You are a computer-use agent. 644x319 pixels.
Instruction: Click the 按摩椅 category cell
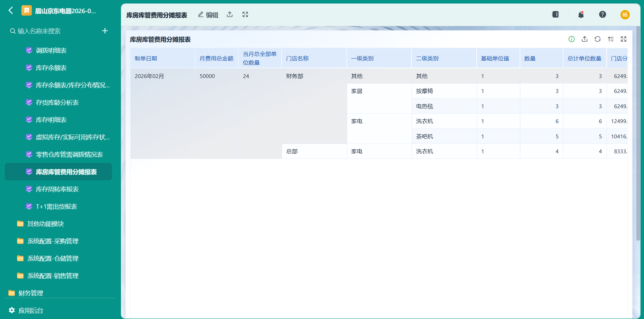coord(444,91)
